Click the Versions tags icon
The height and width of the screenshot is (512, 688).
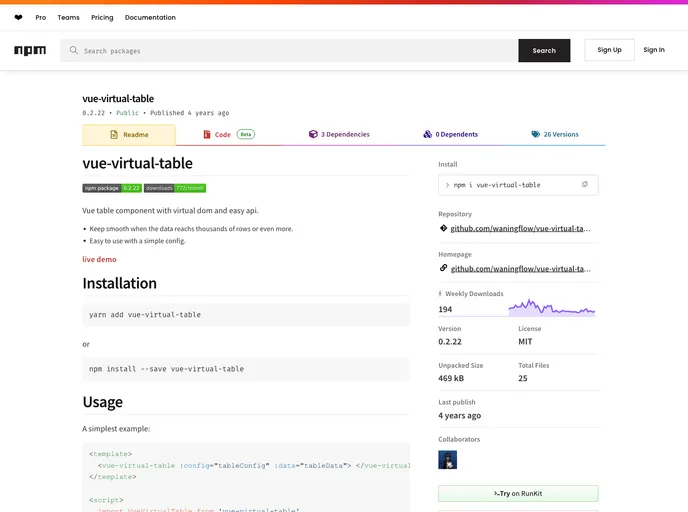[x=535, y=134]
